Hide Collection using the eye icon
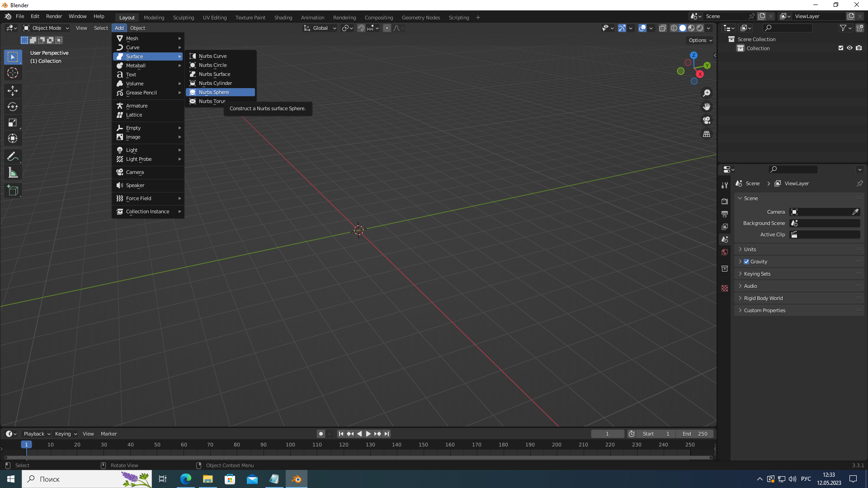868x488 pixels. (849, 48)
